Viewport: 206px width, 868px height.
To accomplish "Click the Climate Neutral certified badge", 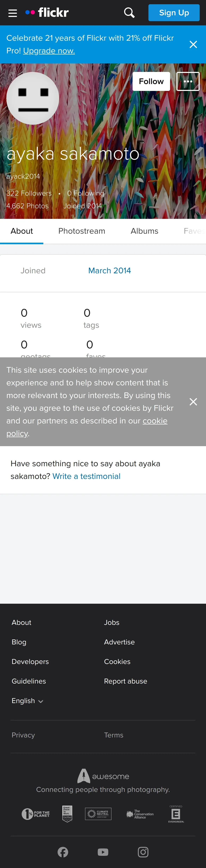I will 98,814.
